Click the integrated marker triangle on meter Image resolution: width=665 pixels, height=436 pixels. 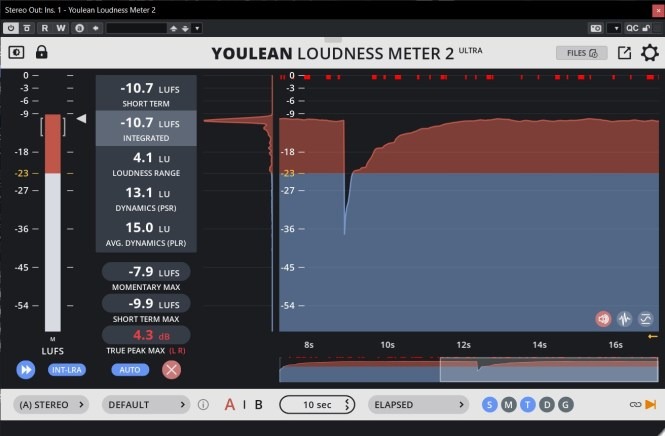(x=81, y=119)
